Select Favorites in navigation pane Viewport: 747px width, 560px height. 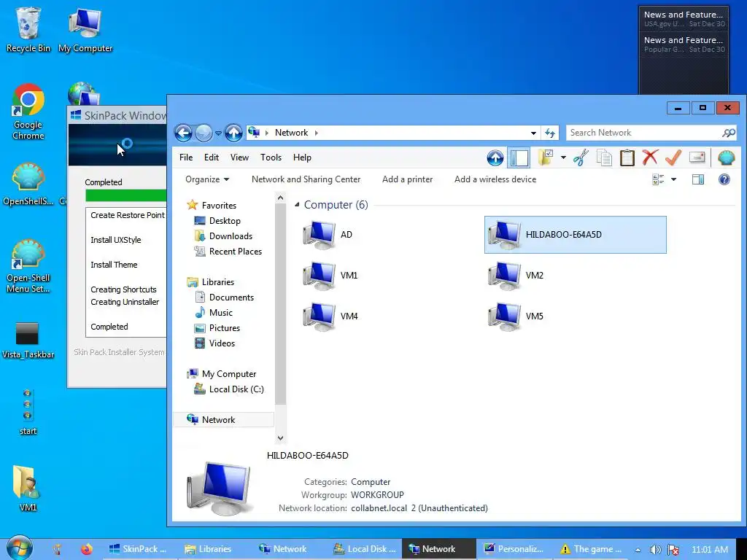tap(219, 205)
